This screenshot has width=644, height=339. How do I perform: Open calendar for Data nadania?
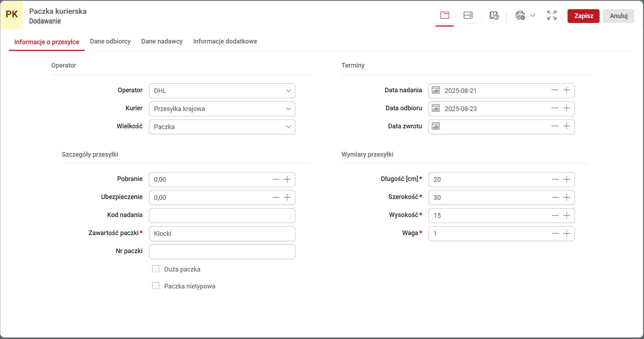click(x=436, y=90)
